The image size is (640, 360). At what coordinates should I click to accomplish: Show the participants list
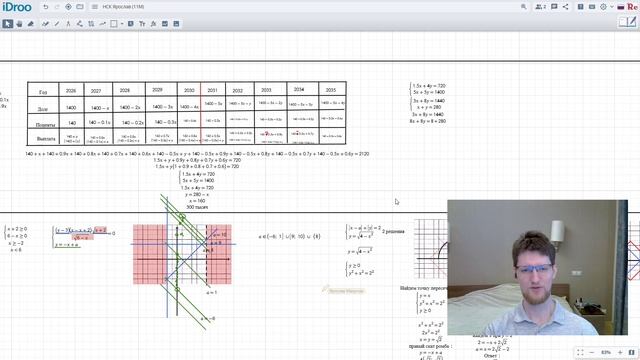[x=541, y=7]
